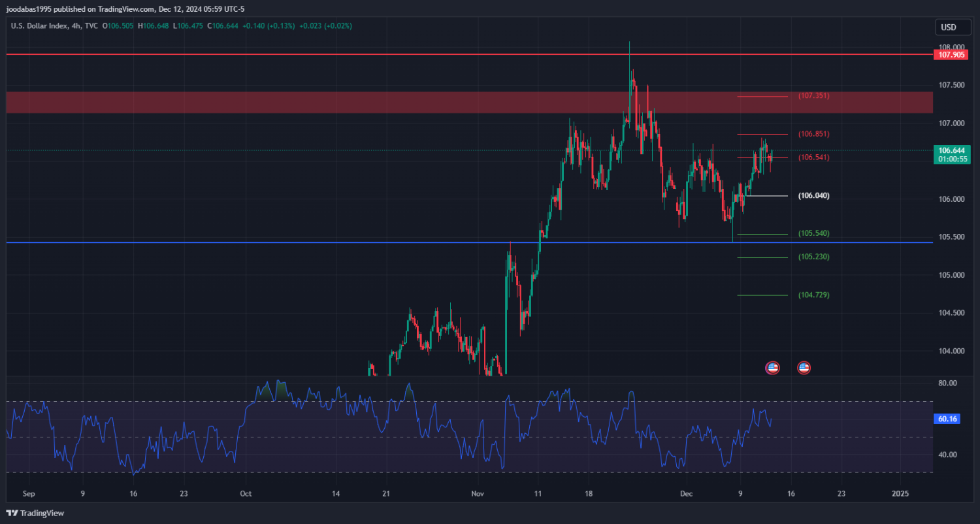
Task: Select the green (105.230) level label
Action: pyautogui.click(x=813, y=257)
